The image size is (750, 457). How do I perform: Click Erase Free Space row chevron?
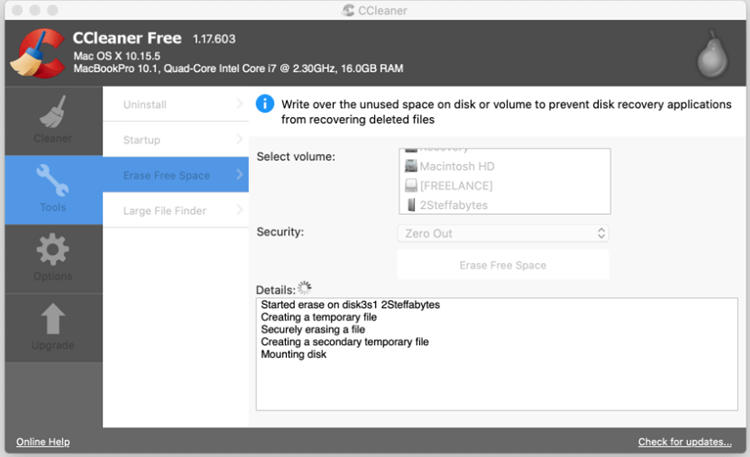[x=239, y=175]
